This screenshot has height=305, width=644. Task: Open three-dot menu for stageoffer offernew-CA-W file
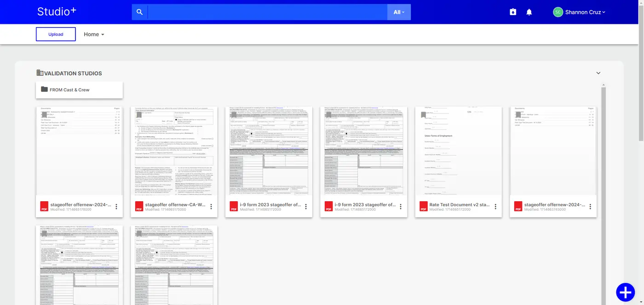[x=211, y=207]
